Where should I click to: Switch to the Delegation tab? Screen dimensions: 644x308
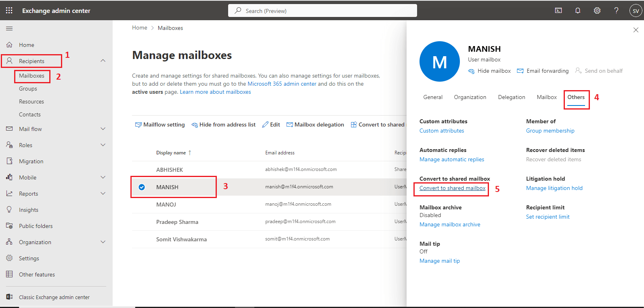(512, 97)
